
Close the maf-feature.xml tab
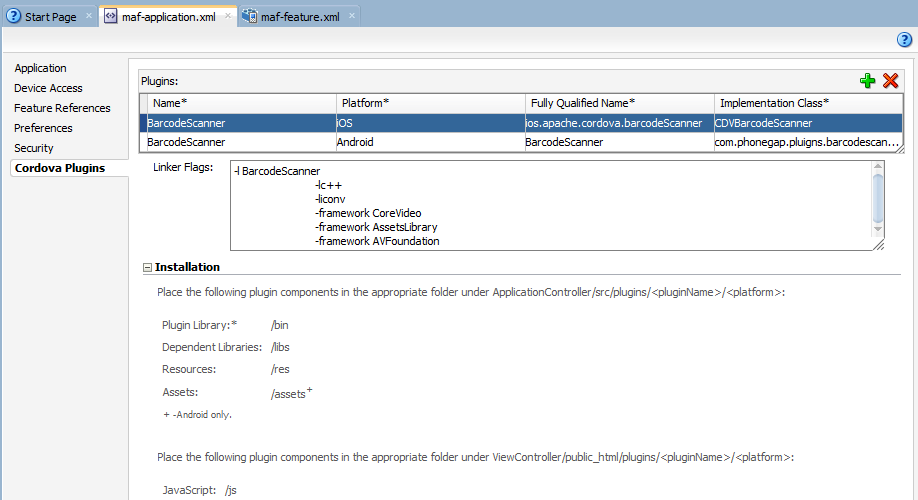[x=352, y=16]
